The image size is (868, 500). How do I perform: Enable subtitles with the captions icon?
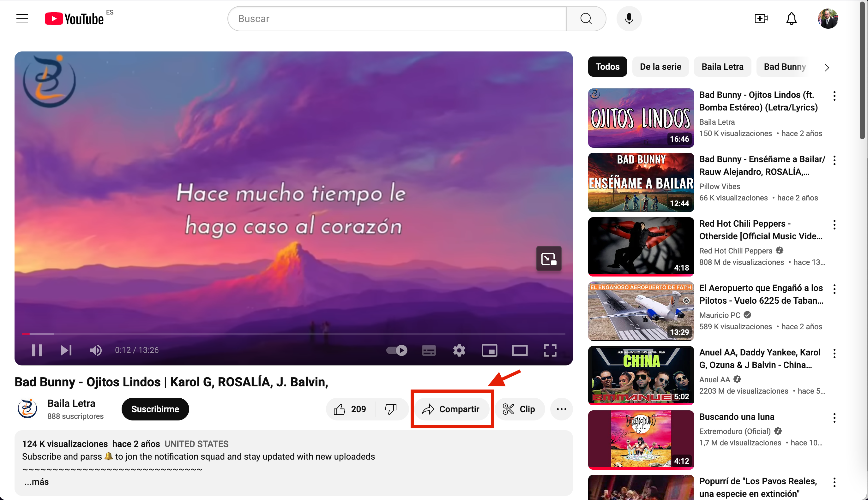pyautogui.click(x=428, y=350)
